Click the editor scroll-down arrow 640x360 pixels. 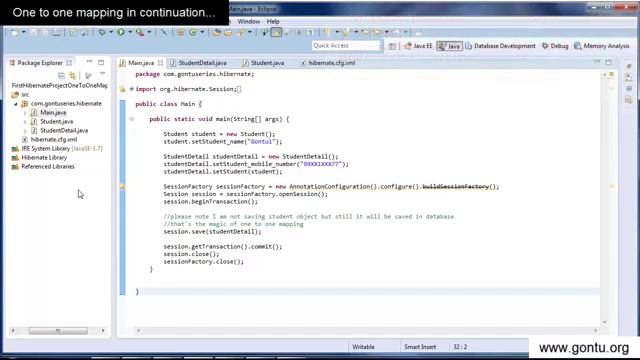[604, 322]
